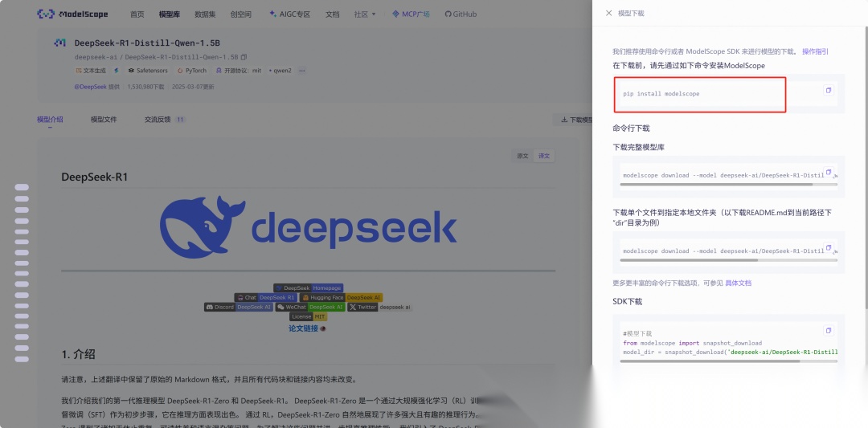Open the 操作指引 link
Image resolution: width=868 pixels, height=428 pixels.
click(x=816, y=51)
